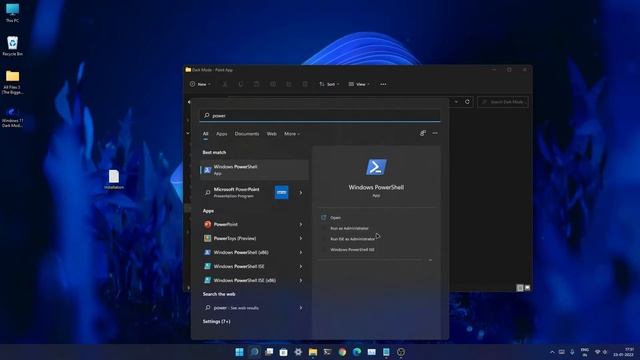This screenshot has height=360, width=640.
Task: Open Task View from the taskbar
Action: 269,352
